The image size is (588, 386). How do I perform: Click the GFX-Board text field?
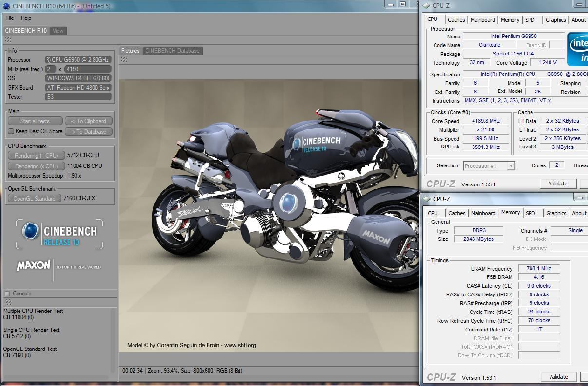pos(78,88)
